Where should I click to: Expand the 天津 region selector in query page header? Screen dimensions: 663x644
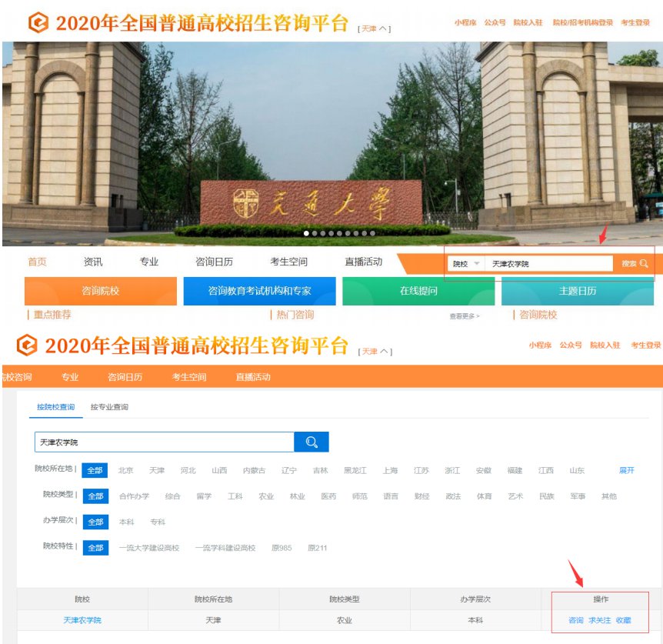pyautogui.click(x=375, y=352)
